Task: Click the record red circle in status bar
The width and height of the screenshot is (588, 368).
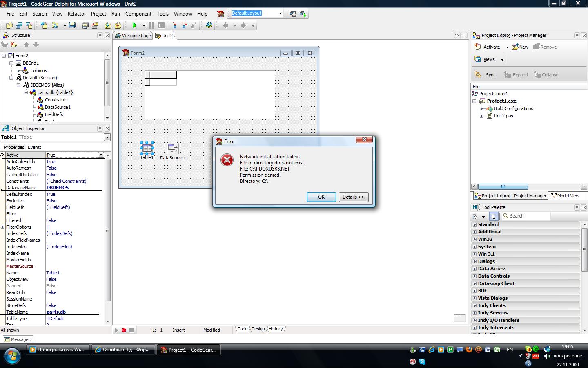Action: [124, 330]
